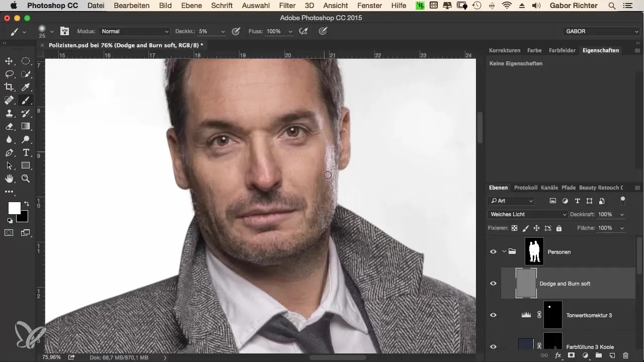Select the Elliptical Marquee tool
Screen dimensions: 644x362
(x=26, y=61)
